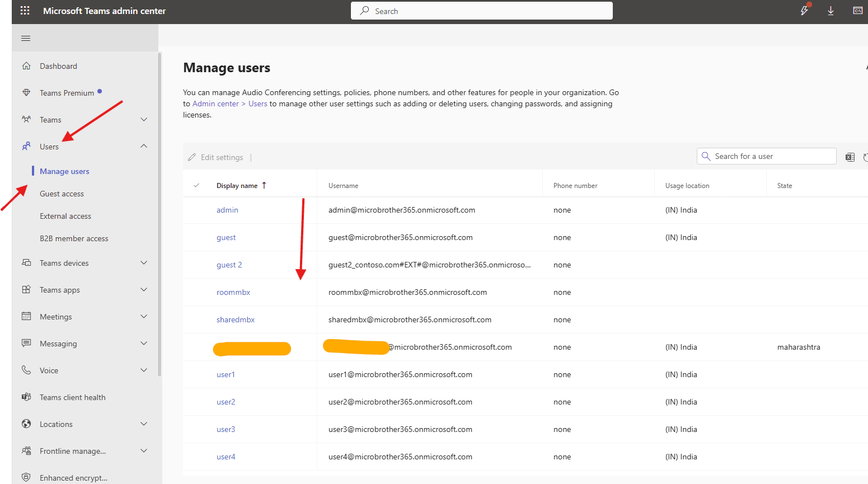Check the select-all checkmark in table header
The image size is (868, 484).
click(x=197, y=185)
